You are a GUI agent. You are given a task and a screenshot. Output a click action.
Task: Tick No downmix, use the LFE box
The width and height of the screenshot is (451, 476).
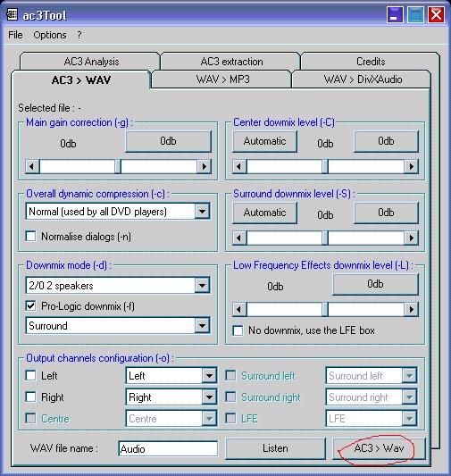tap(238, 330)
